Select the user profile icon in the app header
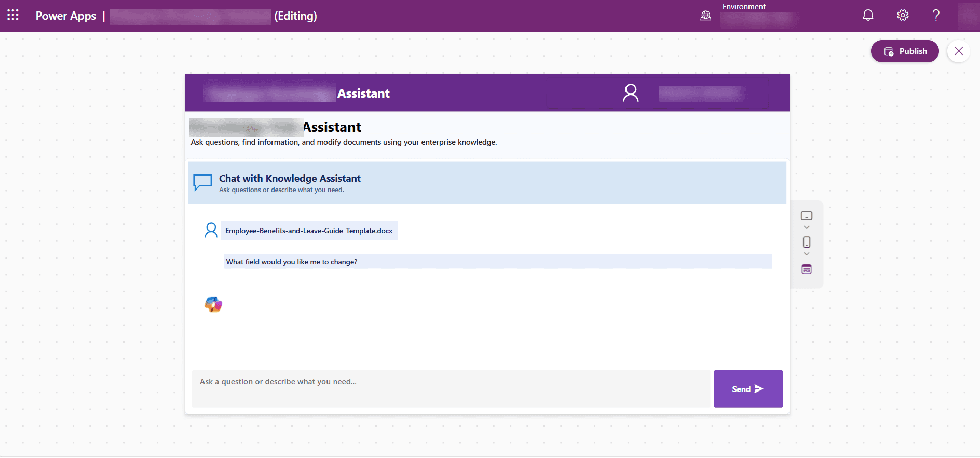 point(631,93)
